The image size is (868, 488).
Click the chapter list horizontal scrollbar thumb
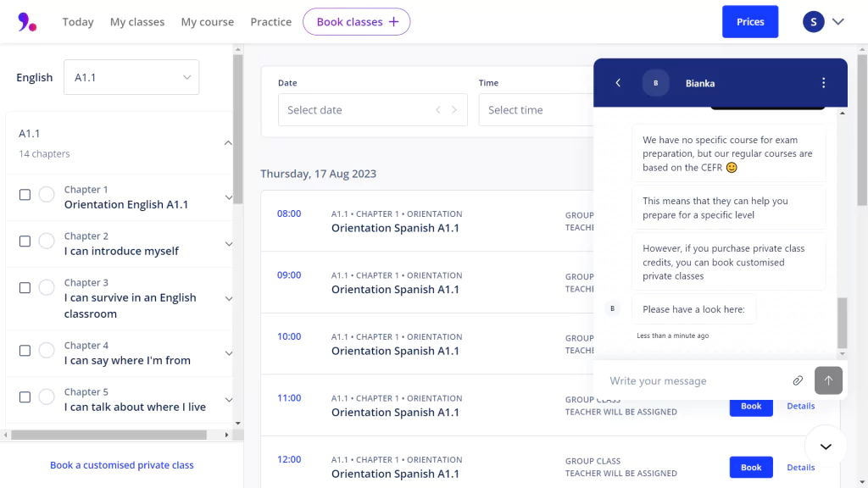tap(109, 435)
